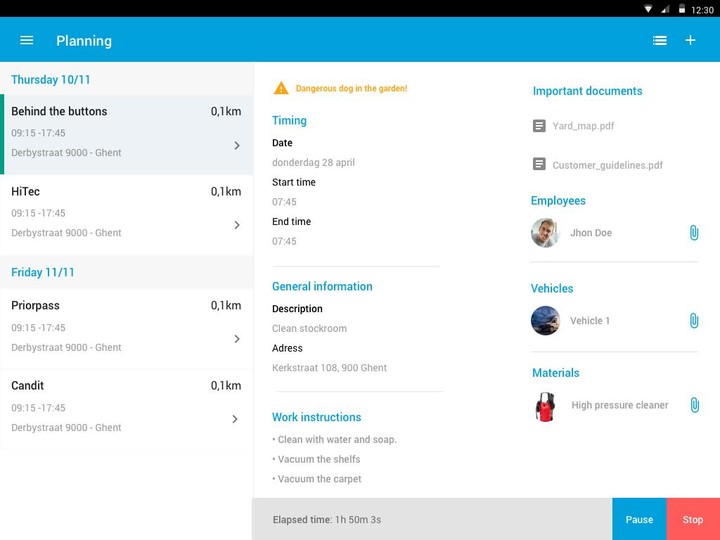Open Yard_map.pdf document icon
720x540 pixels.
(540, 127)
